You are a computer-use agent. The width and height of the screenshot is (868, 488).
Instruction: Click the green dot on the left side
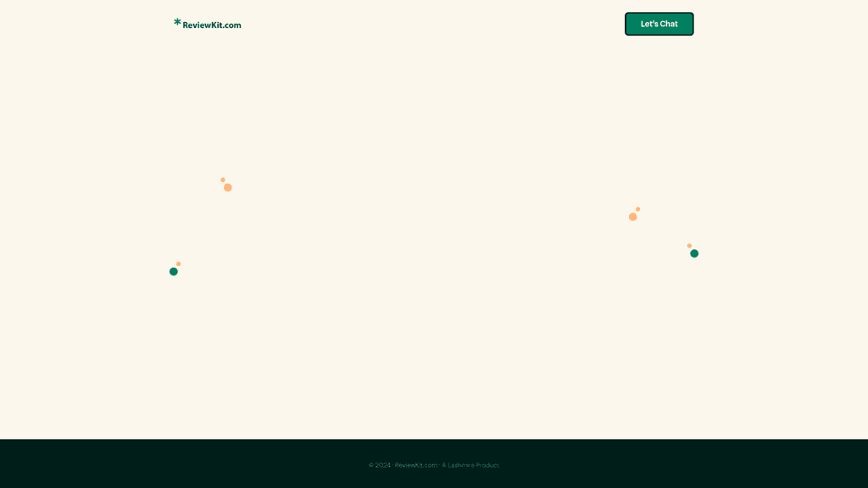click(x=174, y=271)
